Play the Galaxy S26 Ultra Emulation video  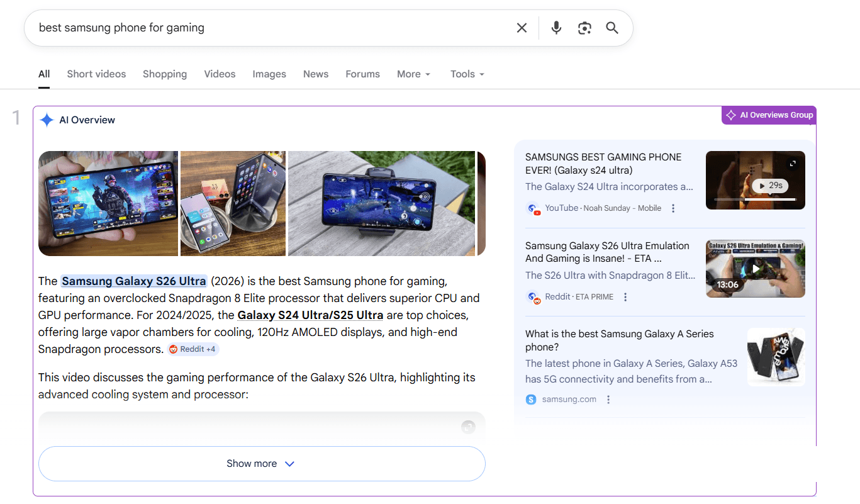755,269
